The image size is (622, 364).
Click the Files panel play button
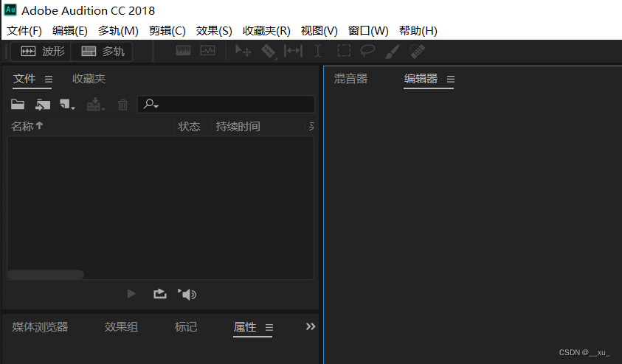tap(131, 294)
